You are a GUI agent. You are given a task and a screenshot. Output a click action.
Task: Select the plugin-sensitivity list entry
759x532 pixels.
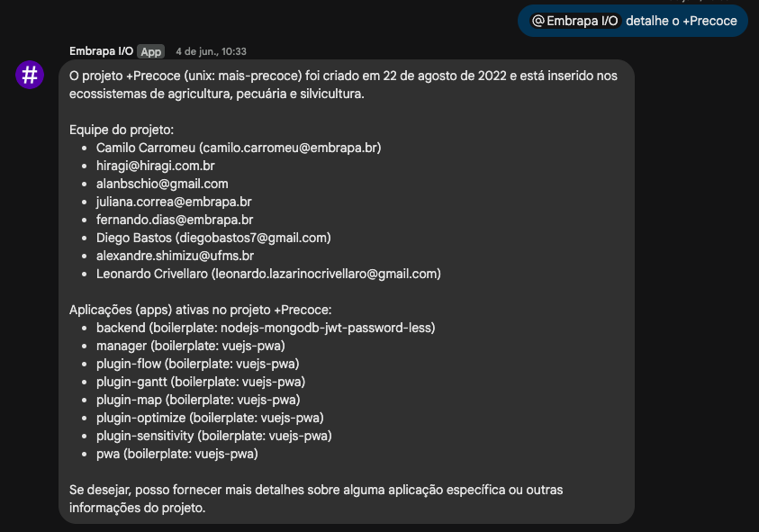pos(214,436)
